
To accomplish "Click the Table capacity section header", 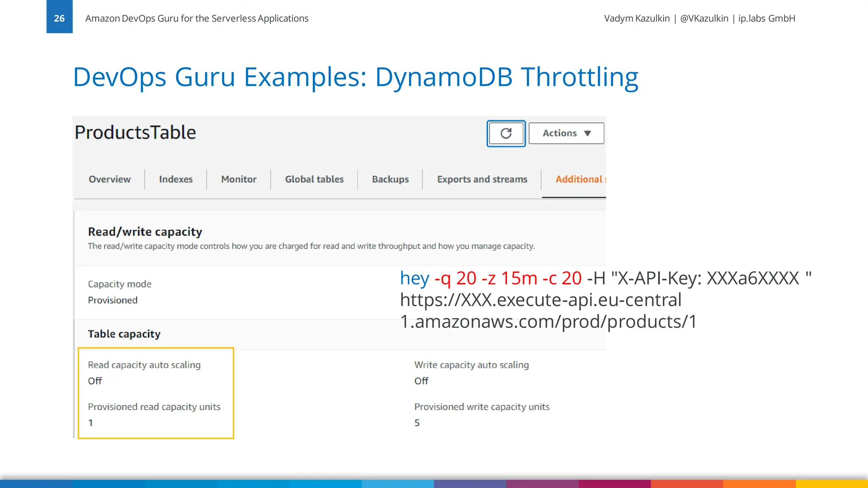I will (x=124, y=334).
